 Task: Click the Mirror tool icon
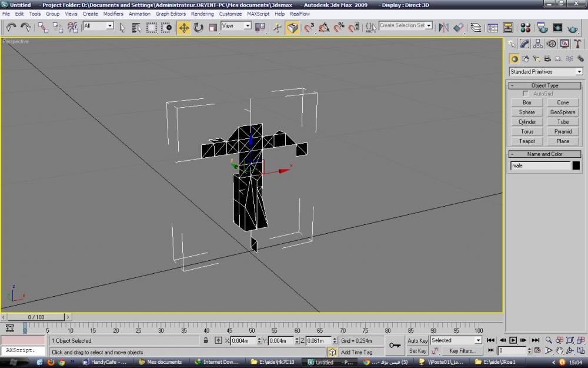pos(444,28)
